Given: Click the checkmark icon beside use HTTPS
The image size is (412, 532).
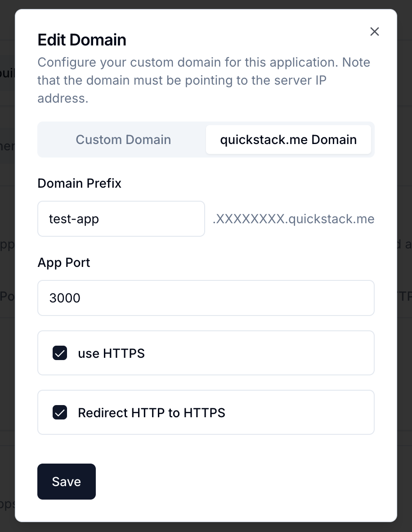Looking at the screenshot, I should (60, 353).
